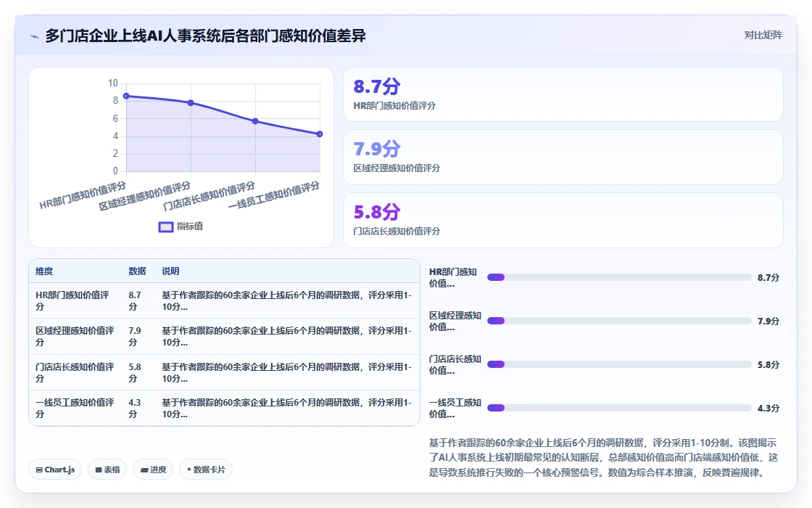Screen dimensions: 812x508
Task: Click the 7.9分 cell in table
Action: pyautogui.click(x=135, y=337)
